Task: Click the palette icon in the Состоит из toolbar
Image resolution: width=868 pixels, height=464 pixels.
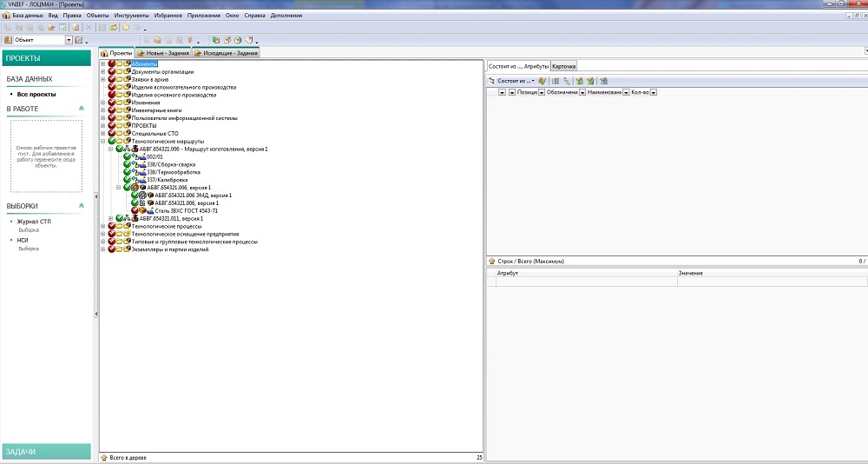Action: point(542,80)
